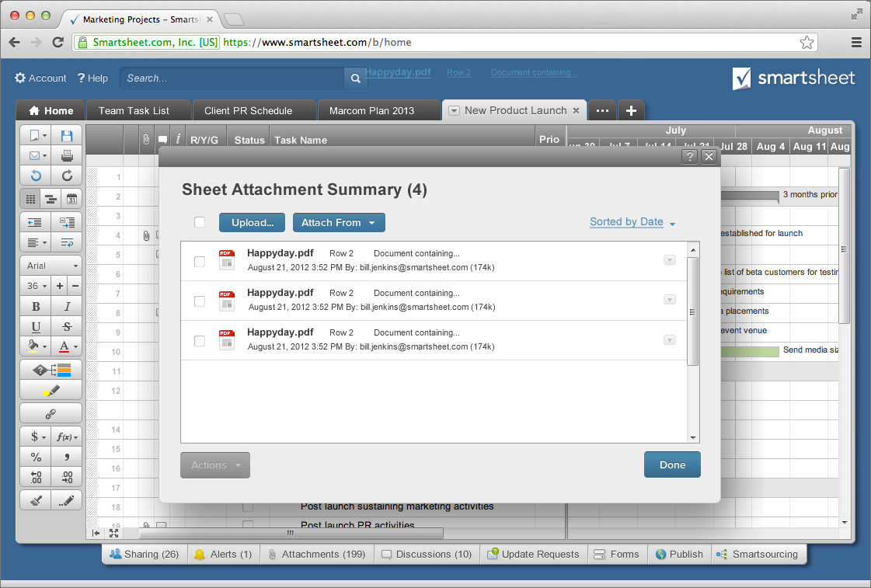The width and height of the screenshot is (871, 588).
Task: Open the Help link
Action: (92, 78)
